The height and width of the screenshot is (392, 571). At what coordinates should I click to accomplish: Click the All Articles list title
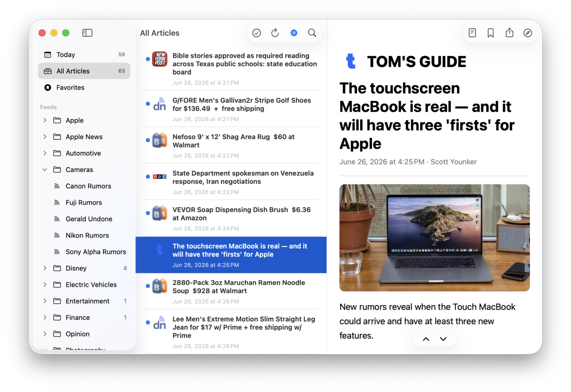coord(159,33)
